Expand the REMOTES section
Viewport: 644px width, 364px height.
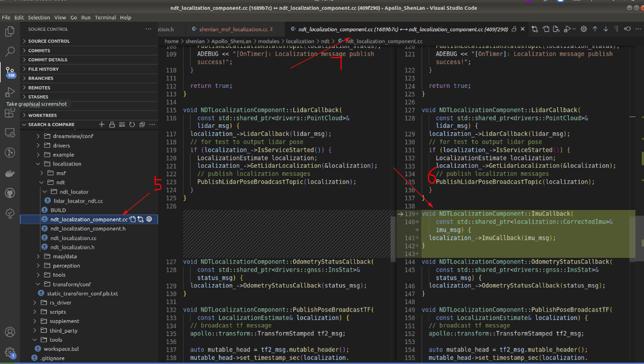[89, 87]
